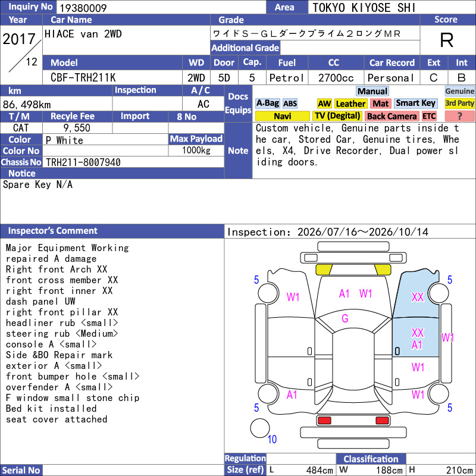Image resolution: width=476 pixels, height=476 pixels.
Task: Click the Car Record value Personal
Action: tap(391, 78)
